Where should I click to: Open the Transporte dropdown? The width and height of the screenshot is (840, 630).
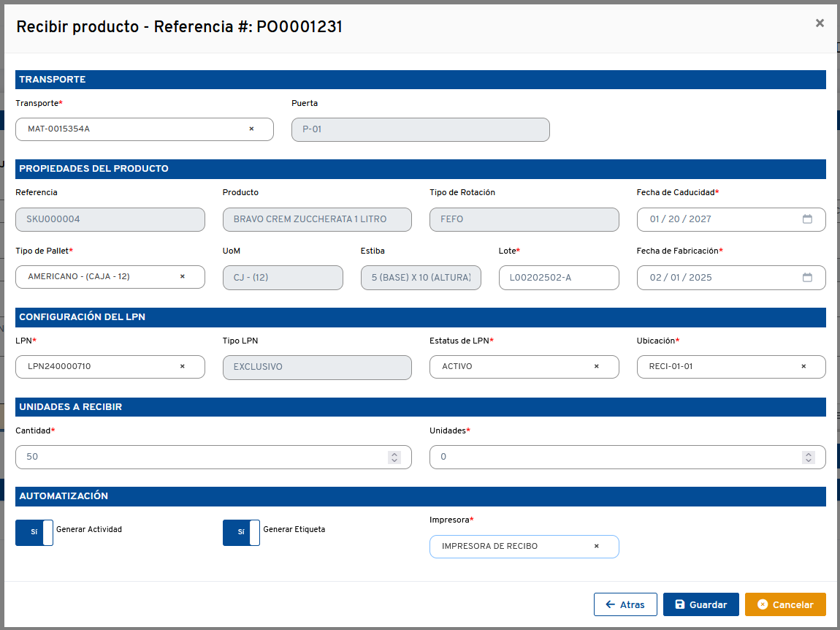(x=131, y=129)
